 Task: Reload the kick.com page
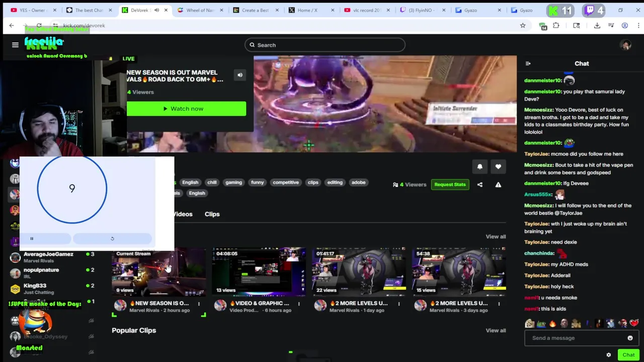tap(39, 25)
